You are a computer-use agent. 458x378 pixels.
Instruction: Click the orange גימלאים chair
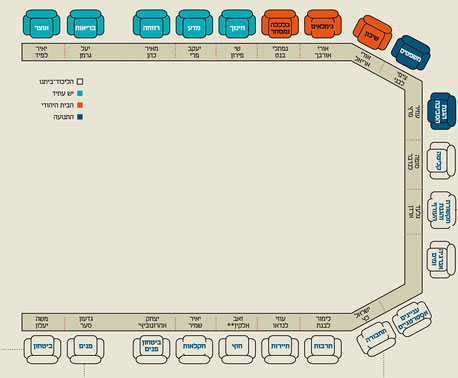point(323,24)
